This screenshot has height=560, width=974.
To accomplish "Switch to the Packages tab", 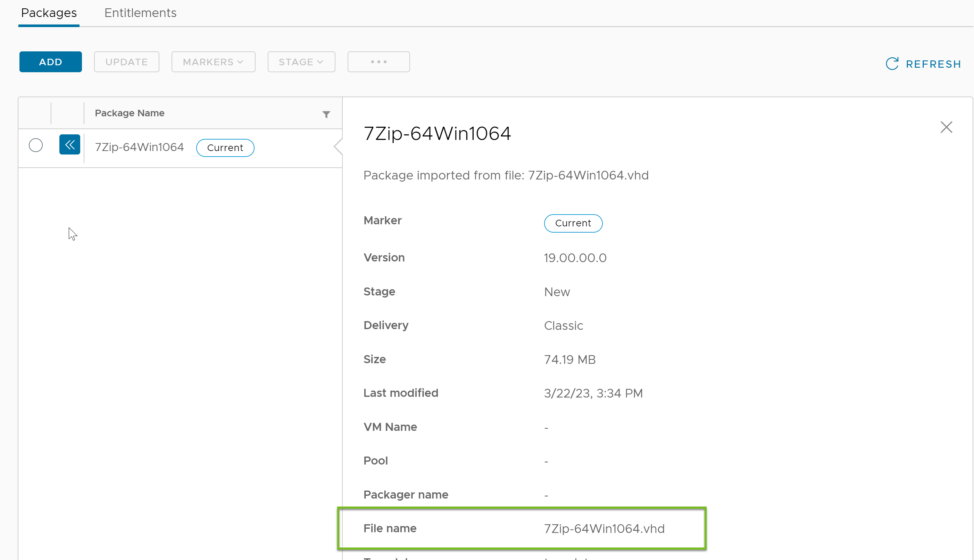I will (49, 13).
